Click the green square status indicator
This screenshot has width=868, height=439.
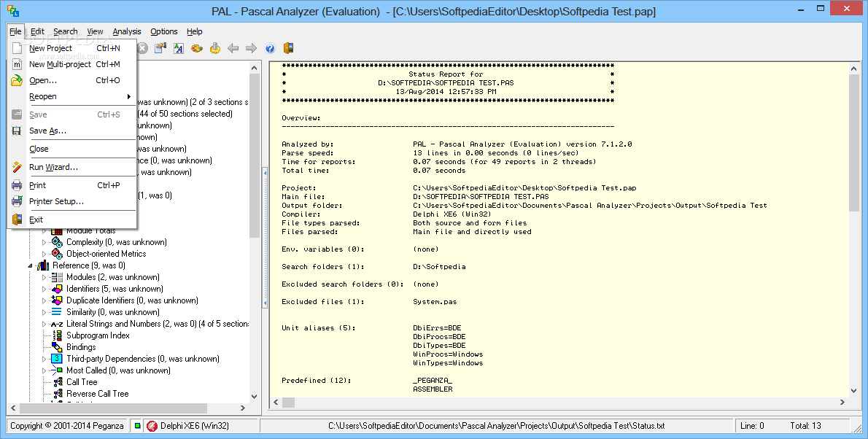click(137, 426)
